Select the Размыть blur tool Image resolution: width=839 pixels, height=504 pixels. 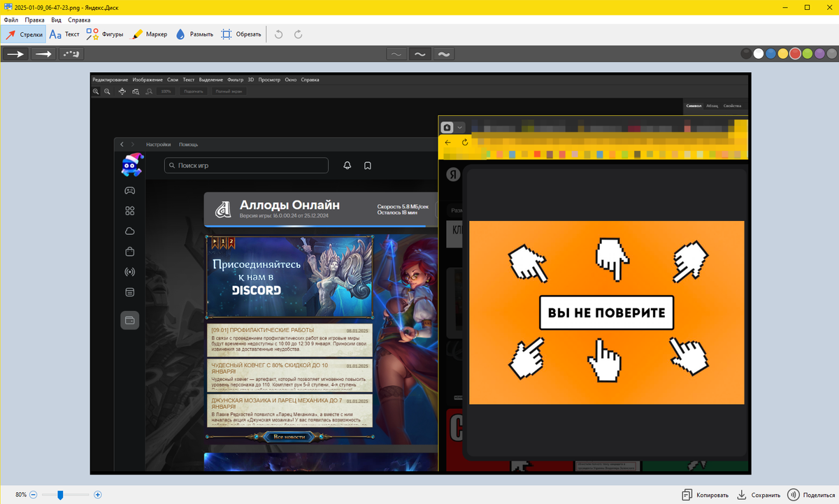coord(194,34)
